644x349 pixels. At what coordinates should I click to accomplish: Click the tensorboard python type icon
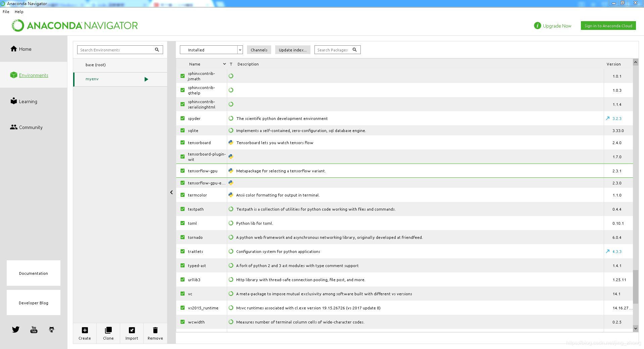(231, 142)
